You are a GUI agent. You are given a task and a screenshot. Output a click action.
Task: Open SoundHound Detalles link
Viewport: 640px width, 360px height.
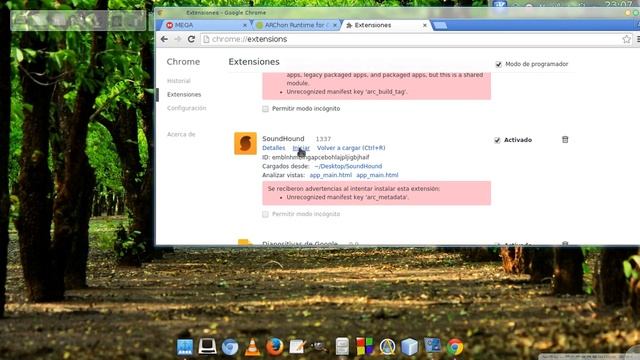[273, 148]
